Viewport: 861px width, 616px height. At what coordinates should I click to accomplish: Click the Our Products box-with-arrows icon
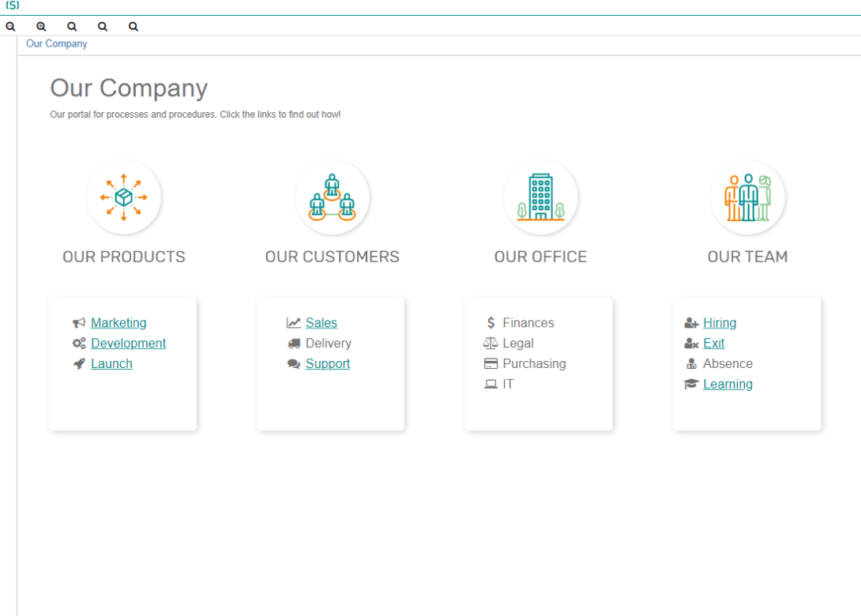[123, 197]
